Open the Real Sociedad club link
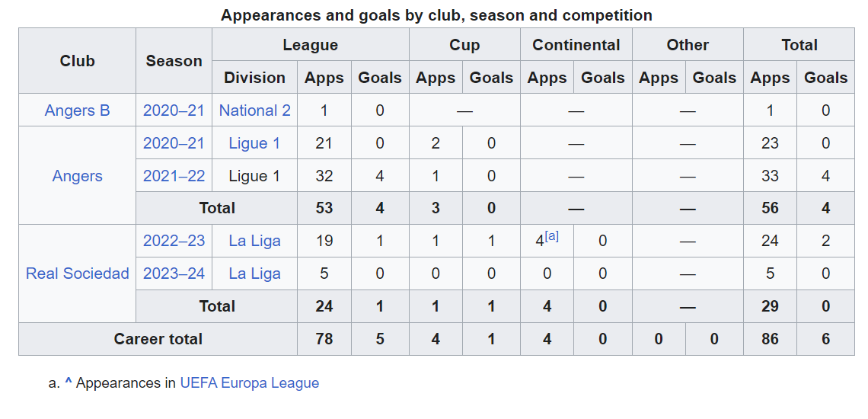Screen dimensions: 868x419 pyautogui.click(x=77, y=273)
